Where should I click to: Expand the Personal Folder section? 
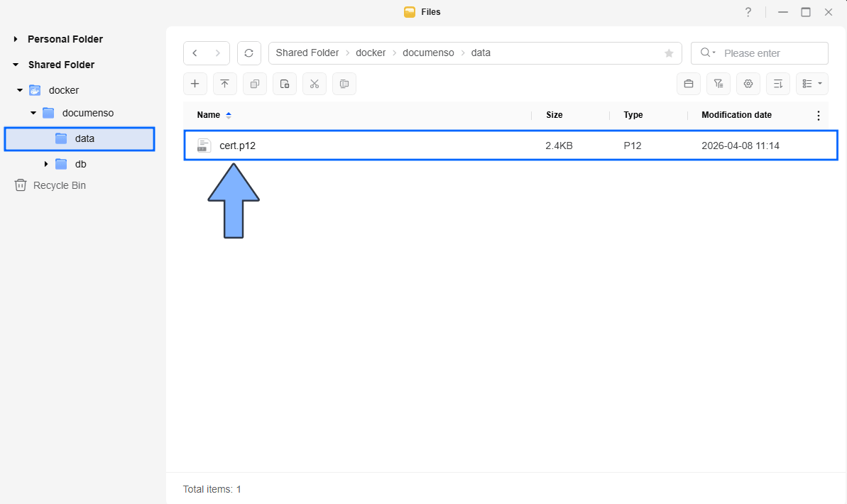tap(16, 39)
